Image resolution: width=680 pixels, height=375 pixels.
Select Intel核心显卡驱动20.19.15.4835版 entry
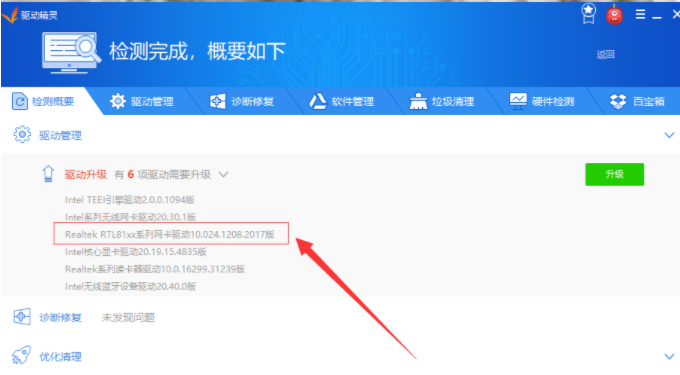tap(136, 251)
